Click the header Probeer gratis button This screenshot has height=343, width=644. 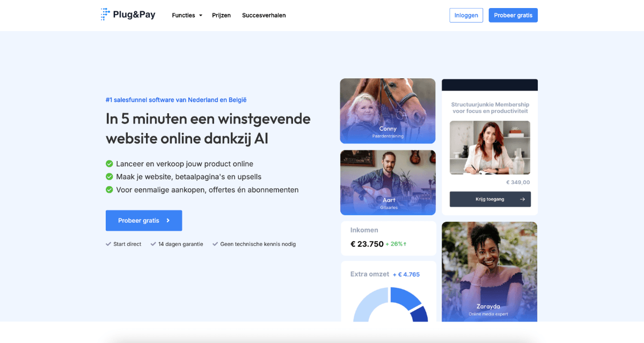point(513,16)
